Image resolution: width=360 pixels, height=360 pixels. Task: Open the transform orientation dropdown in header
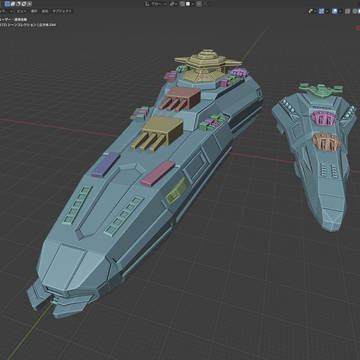[x=156, y=4]
